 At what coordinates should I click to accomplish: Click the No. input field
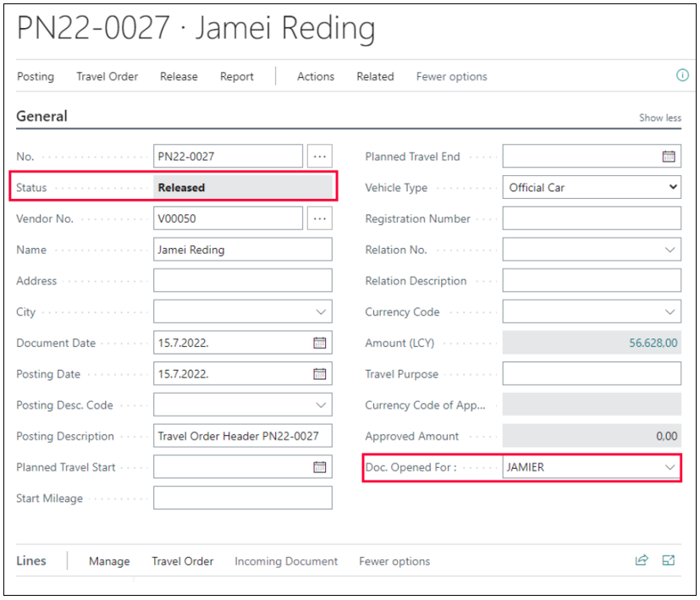228,157
